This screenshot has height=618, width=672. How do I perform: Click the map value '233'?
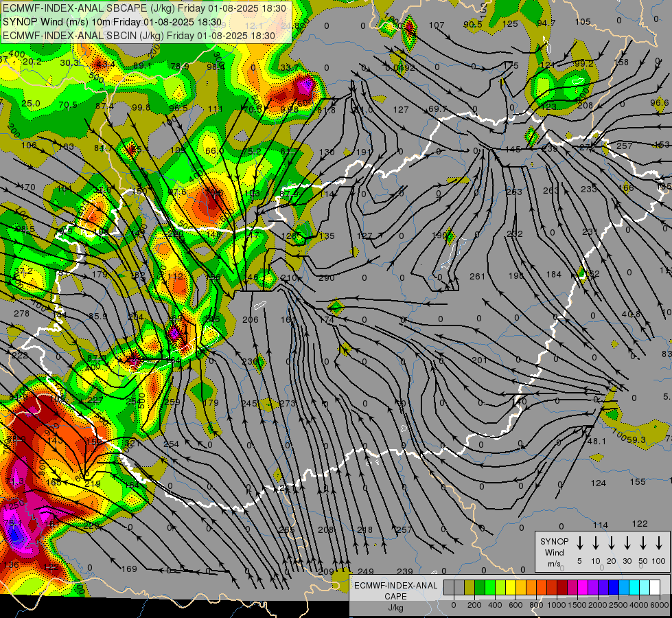click(589, 189)
